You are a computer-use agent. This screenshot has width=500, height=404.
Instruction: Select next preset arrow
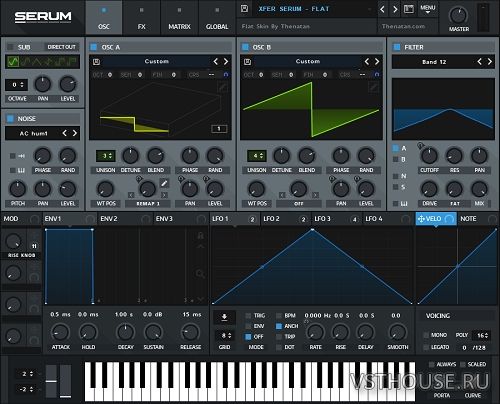point(395,9)
